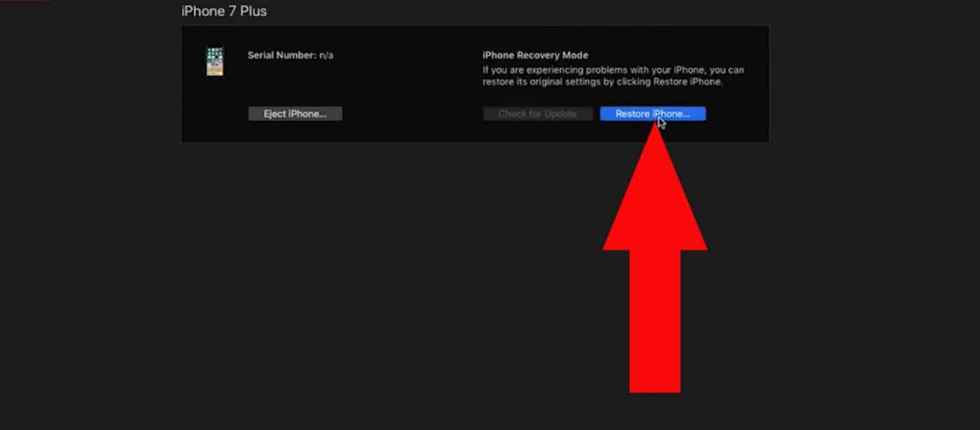This screenshot has width=980, height=430.
Task: Click the disabled update button for the iPhone
Action: pos(538,113)
